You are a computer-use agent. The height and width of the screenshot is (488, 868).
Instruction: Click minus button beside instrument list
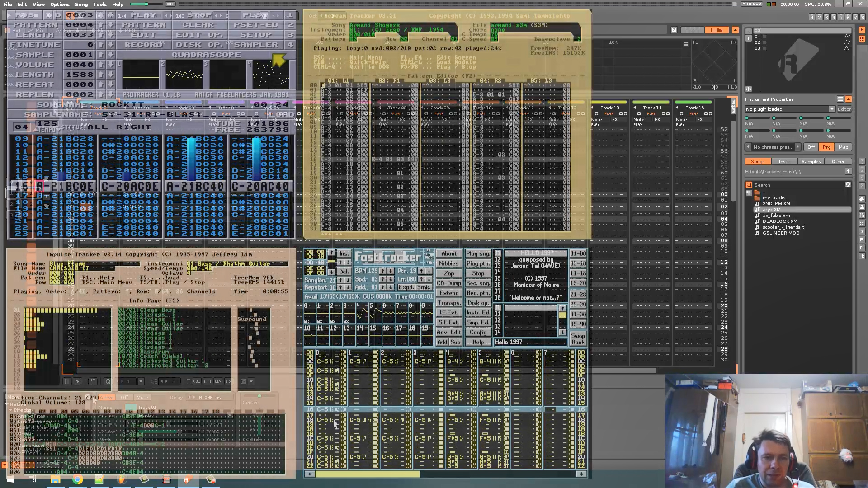749,31
